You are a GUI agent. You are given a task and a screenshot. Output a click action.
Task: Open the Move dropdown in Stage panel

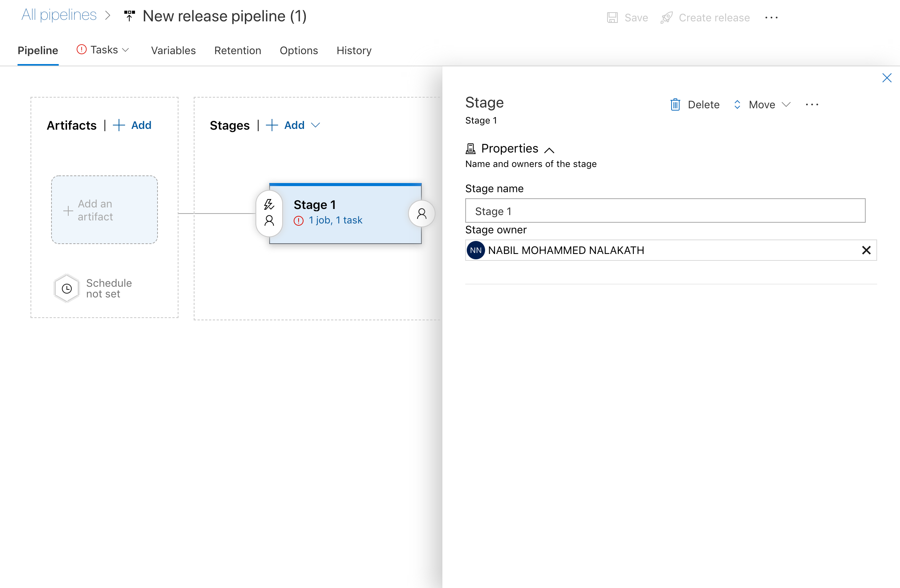pyautogui.click(x=786, y=104)
